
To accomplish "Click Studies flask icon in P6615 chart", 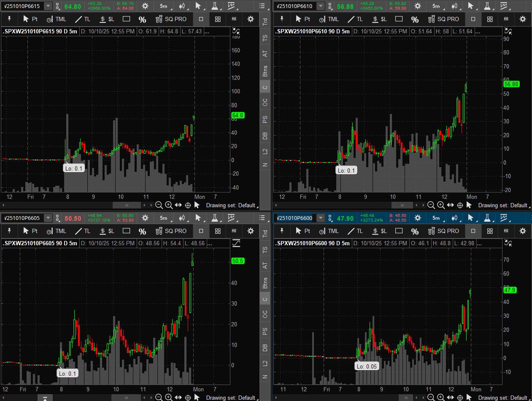I will 215,6.
